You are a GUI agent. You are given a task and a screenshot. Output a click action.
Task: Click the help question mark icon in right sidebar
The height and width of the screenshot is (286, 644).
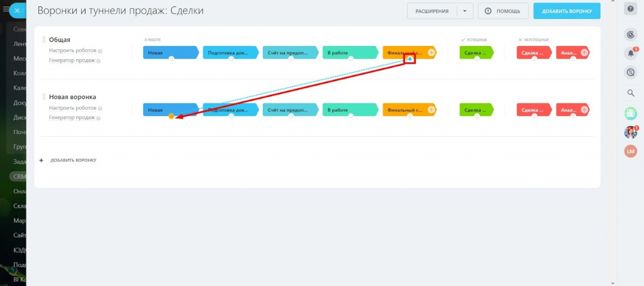point(631,9)
